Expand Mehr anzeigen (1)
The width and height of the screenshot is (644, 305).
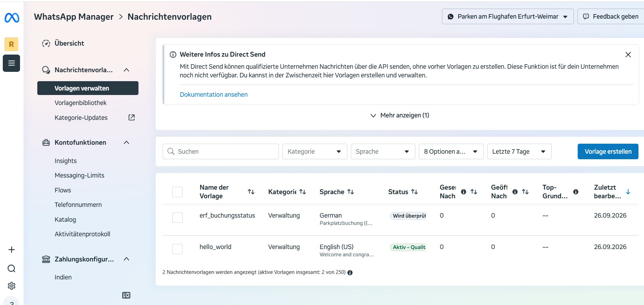pos(400,115)
